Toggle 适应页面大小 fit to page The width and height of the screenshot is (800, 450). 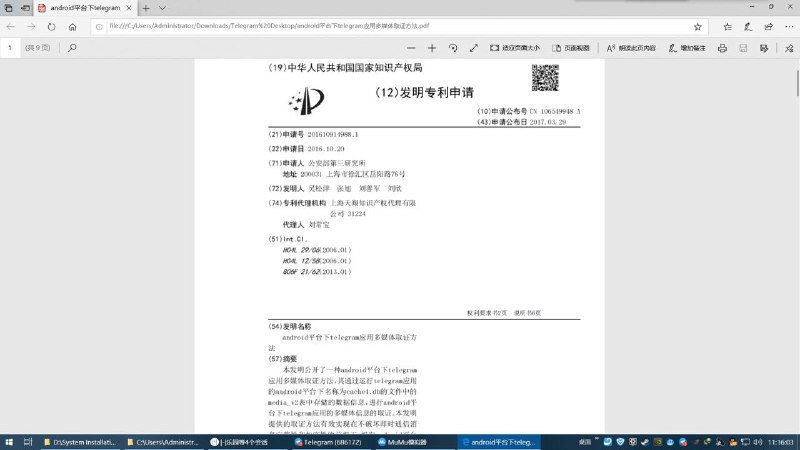(514, 47)
